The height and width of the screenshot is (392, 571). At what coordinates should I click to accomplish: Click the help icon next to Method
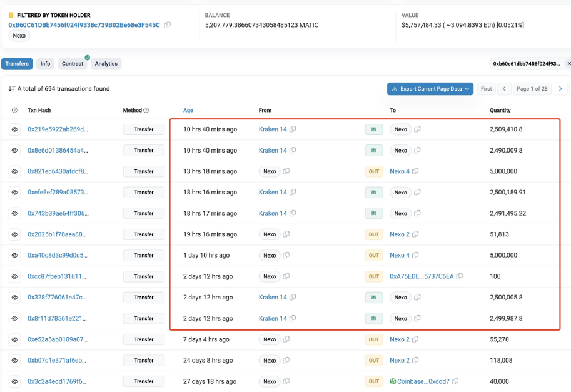(146, 111)
